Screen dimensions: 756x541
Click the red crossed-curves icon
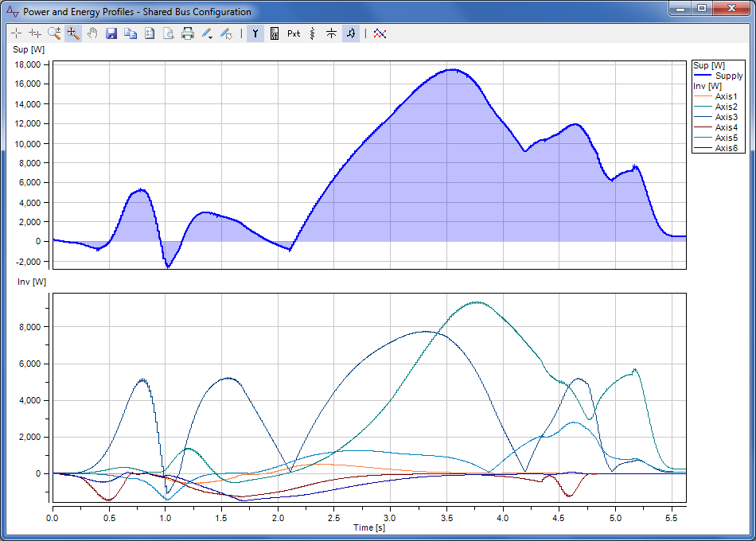tap(380, 33)
